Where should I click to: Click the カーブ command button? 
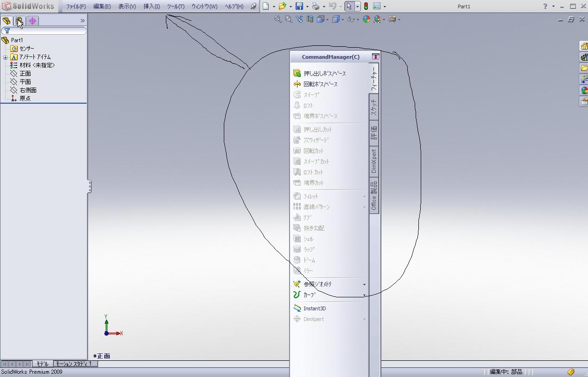(304, 295)
